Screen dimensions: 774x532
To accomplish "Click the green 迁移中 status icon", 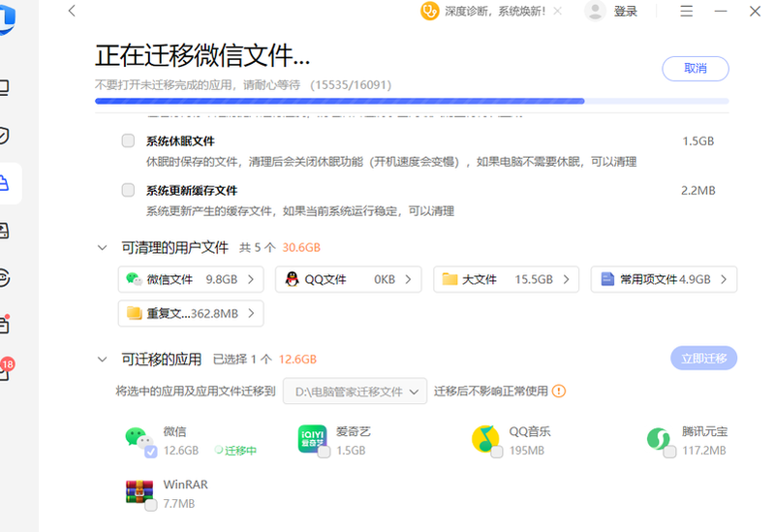I will coord(219,450).
